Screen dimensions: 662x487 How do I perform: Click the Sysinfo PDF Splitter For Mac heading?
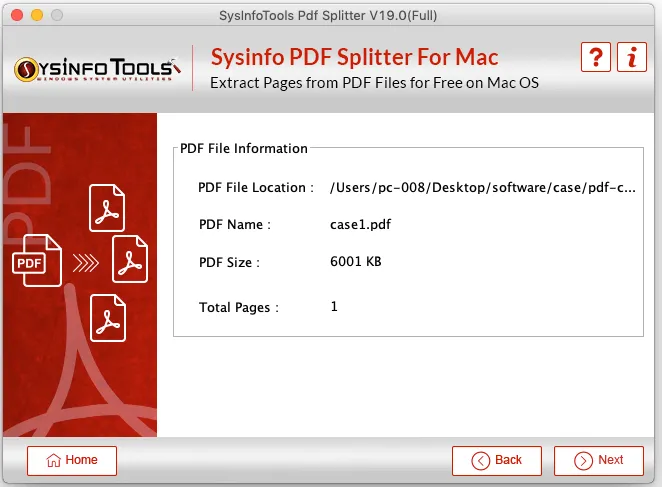(x=354, y=57)
